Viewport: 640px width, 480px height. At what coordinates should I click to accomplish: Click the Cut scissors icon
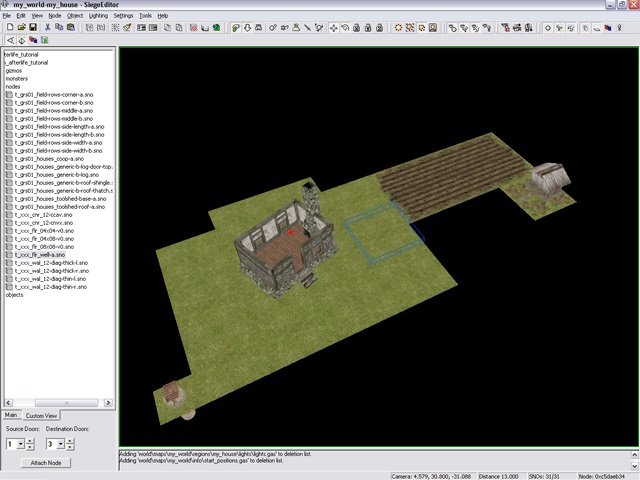pyautogui.click(x=46, y=27)
